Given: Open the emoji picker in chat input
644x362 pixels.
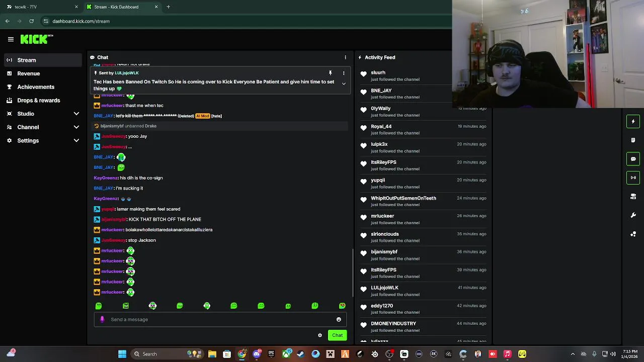Looking at the screenshot, I should point(339,319).
